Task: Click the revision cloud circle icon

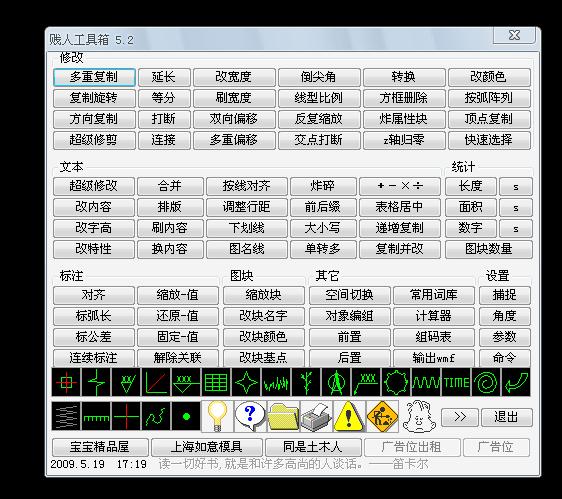Action: coord(396,382)
